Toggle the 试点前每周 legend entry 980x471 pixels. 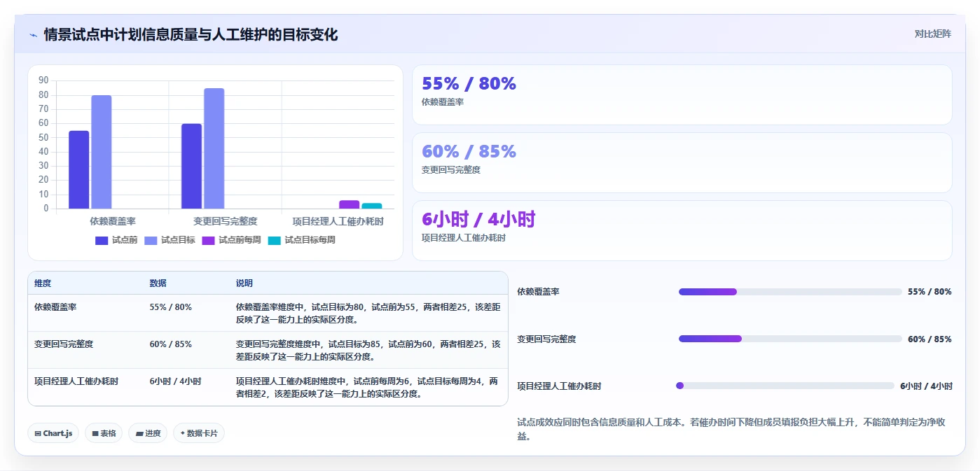[231, 240]
